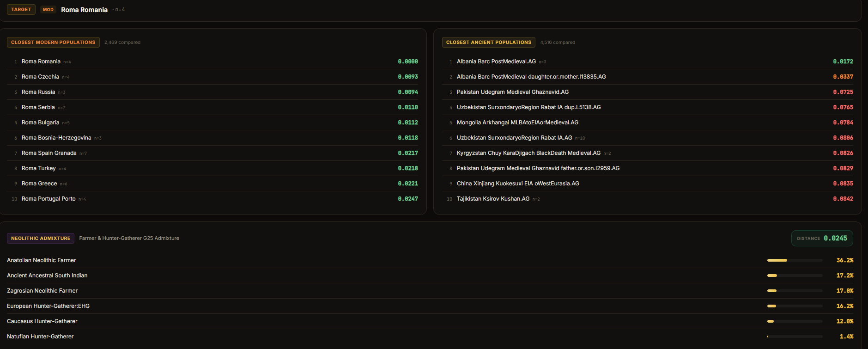Image resolution: width=868 pixels, height=349 pixels.
Task: Select the Zagrosian Neolithic Farmer label
Action: pyautogui.click(x=42, y=291)
